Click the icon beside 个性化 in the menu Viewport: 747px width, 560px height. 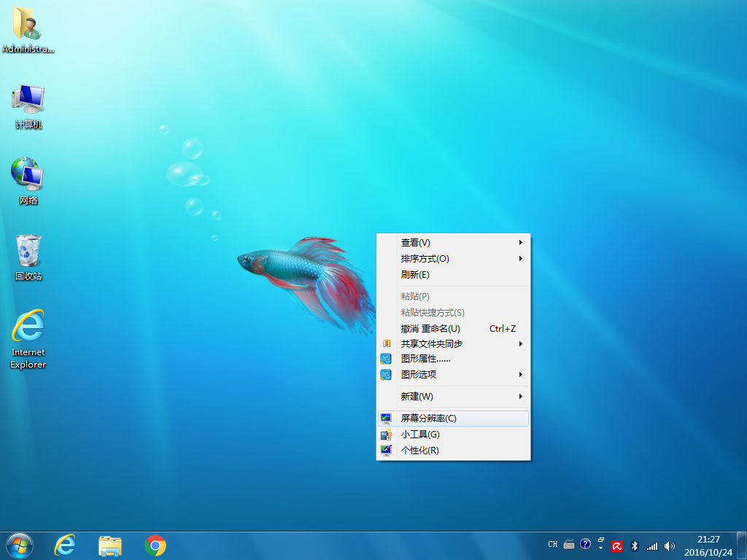point(386,450)
